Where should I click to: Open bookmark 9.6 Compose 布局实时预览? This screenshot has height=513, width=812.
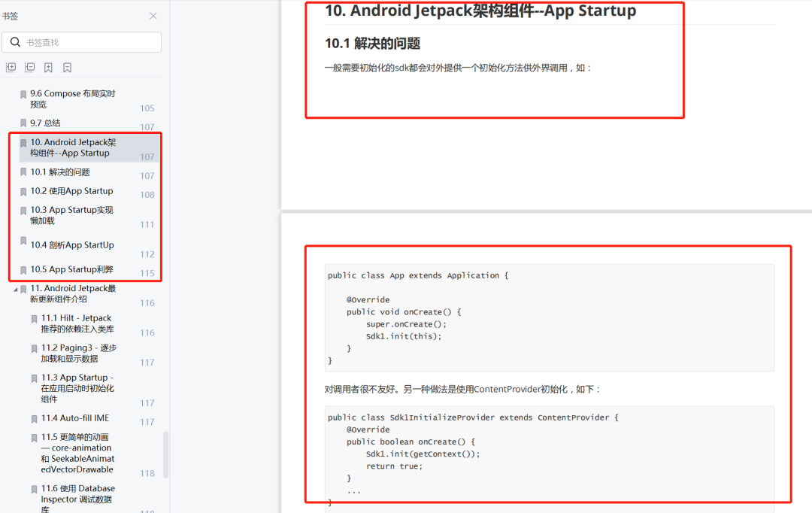coord(72,99)
